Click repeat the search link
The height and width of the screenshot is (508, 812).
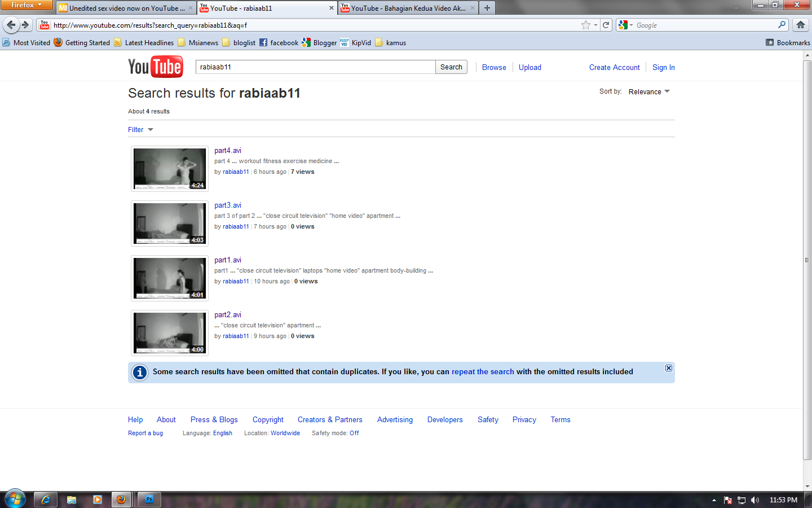[x=483, y=371]
